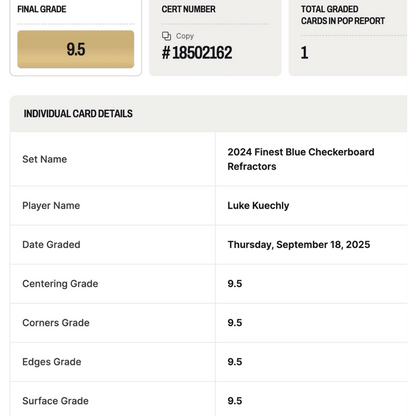Click the Centering Grade label
This screenshot has width=416, height=416.
(x=60, y=284)
